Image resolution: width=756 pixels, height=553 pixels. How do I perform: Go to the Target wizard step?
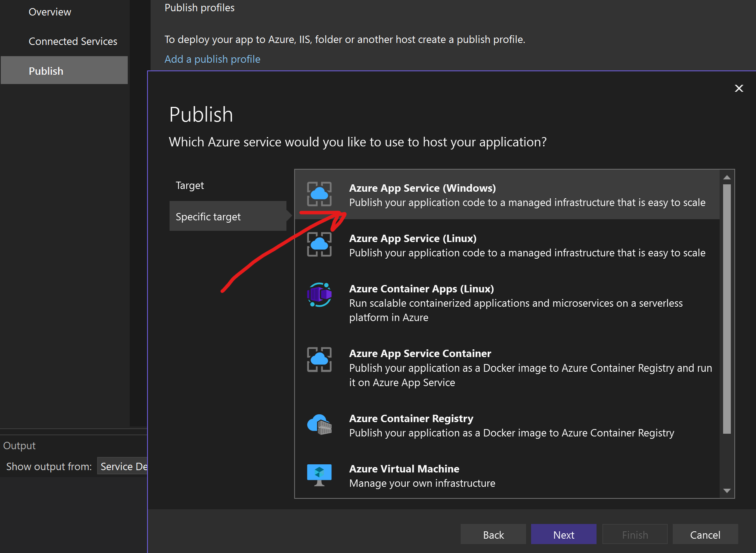[190, 185]
